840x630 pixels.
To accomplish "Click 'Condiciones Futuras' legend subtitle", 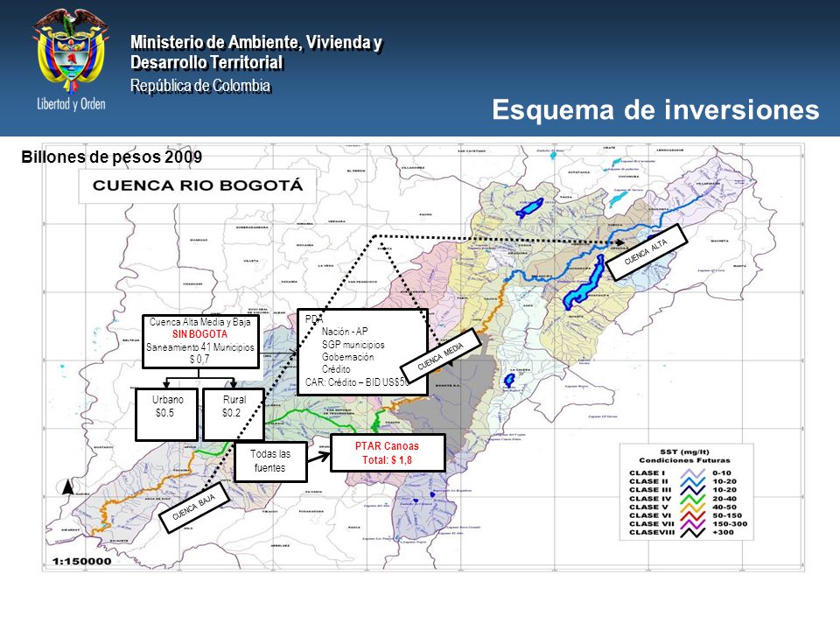I will (684, 460).
